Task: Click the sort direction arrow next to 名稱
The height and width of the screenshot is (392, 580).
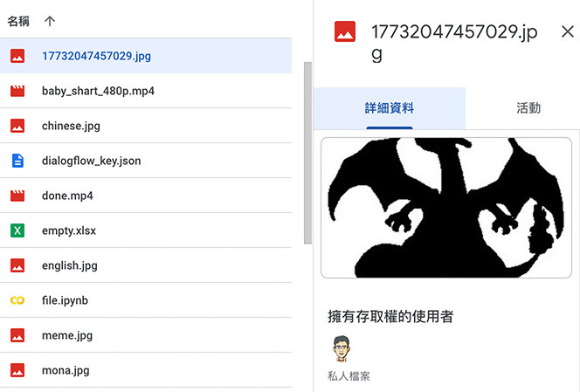Action: pyautogui.click(x=50, y=21)
